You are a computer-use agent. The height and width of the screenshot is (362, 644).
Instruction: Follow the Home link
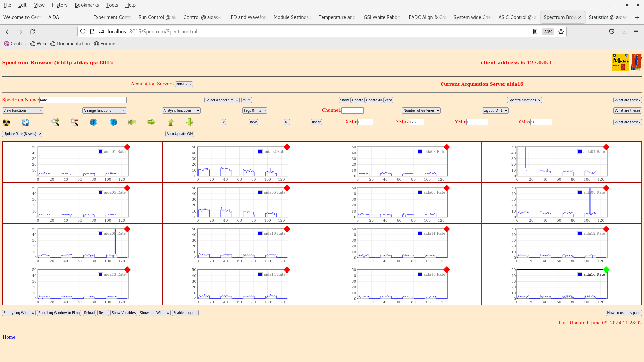(9, 337)
